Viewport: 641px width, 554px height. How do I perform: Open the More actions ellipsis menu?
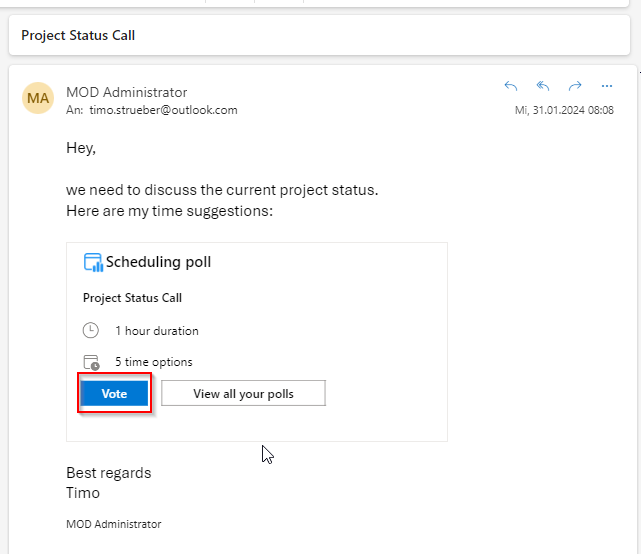click(x=606, y=86)
